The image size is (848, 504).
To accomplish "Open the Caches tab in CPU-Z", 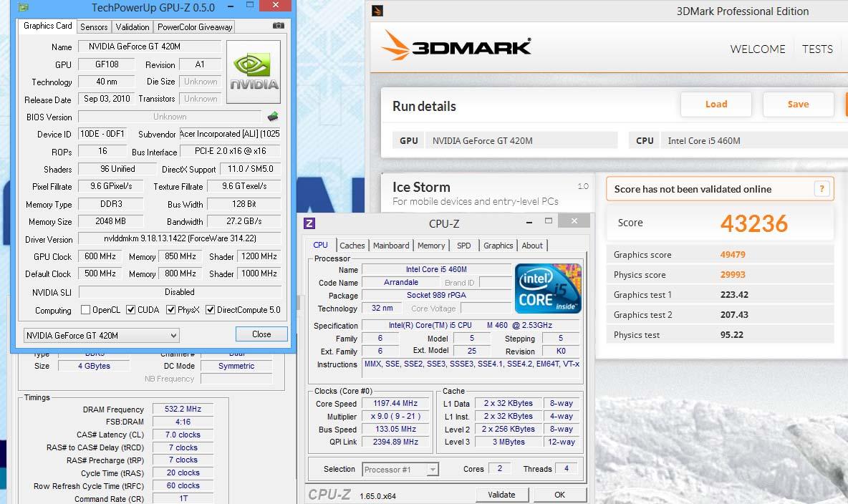I will 352,246.
